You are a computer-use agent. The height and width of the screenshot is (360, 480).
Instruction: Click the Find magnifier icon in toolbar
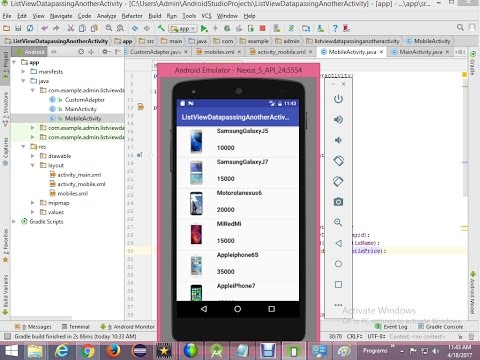[109, 28]
